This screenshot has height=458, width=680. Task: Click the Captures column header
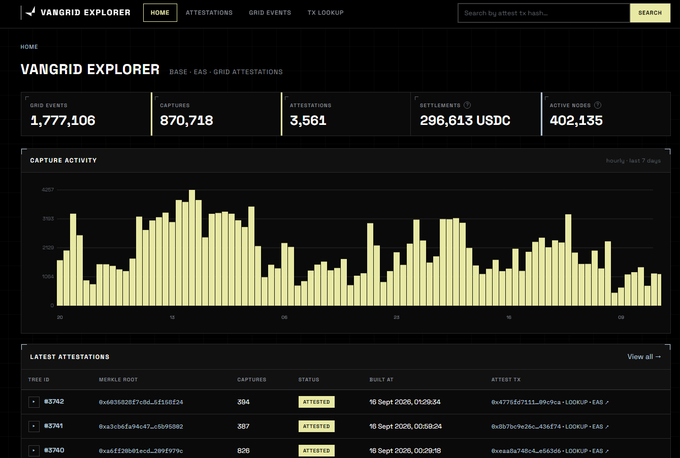point(252,379)
